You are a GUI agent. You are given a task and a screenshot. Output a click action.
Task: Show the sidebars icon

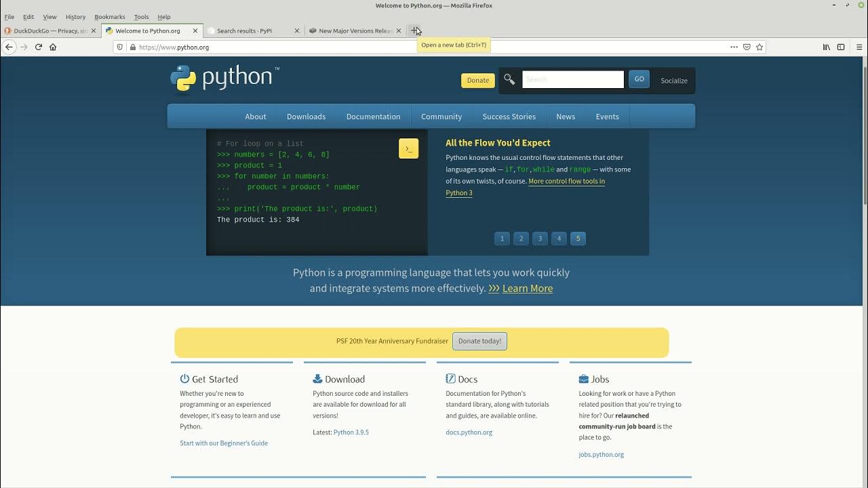(x=841, y=47)
